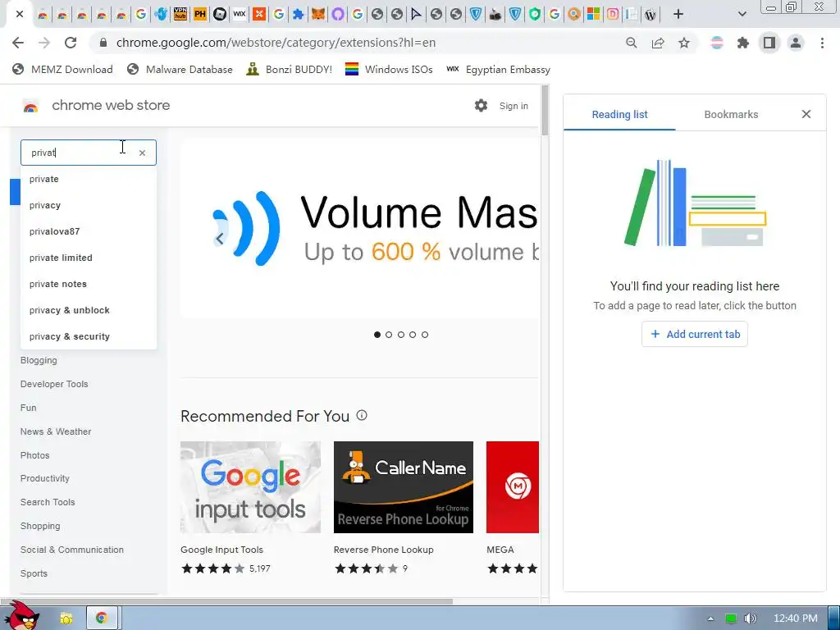Click the address bar URL
Screen dimensions: 840x630
point(276,43)
